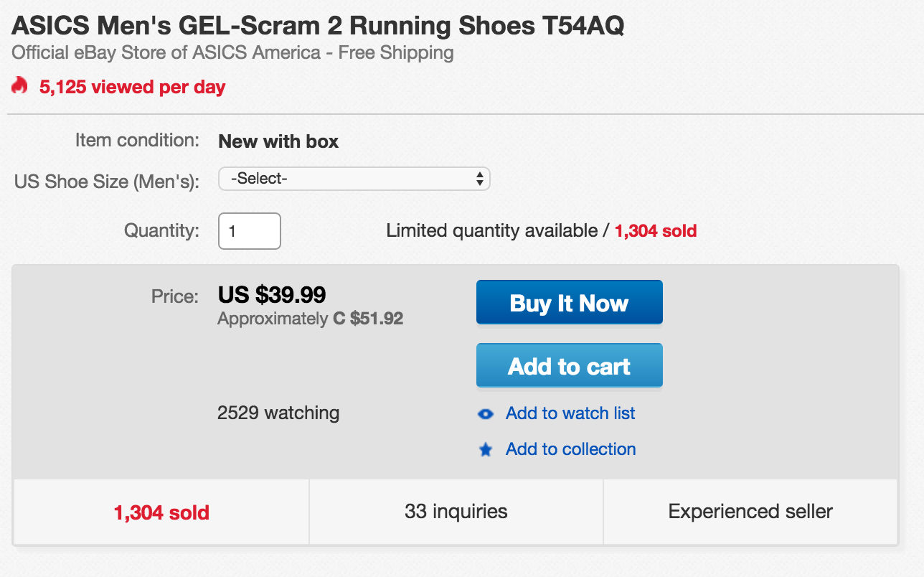Click the arrows on the size select
The height and width of the screenshot is (577, 924).
pos(480,179)
